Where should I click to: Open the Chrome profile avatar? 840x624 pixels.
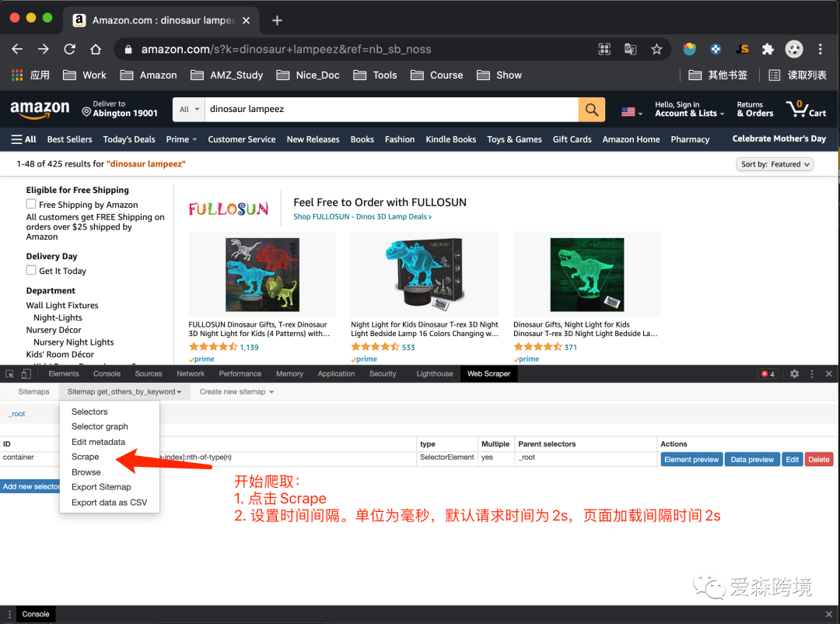(794, 49)
